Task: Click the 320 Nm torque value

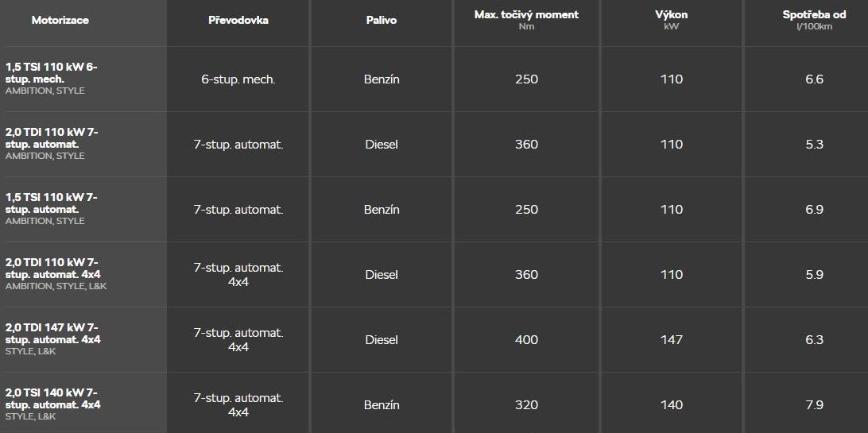Action: point(526,405)
